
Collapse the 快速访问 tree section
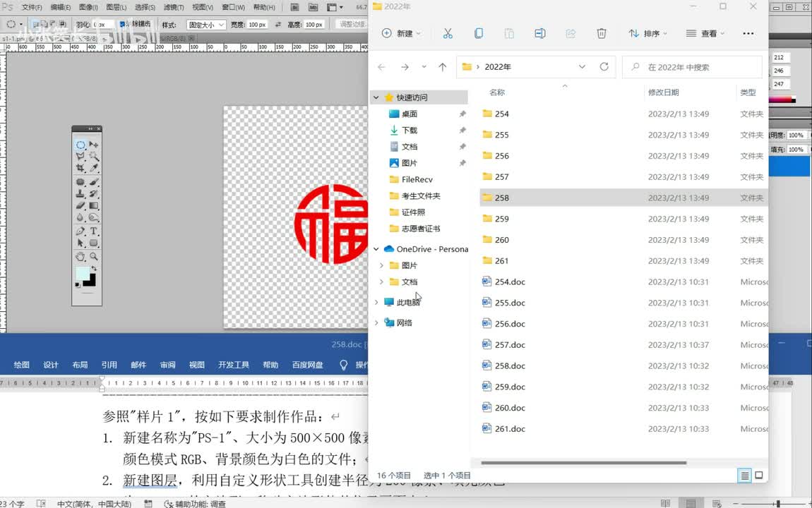click(x=376, y=97)
